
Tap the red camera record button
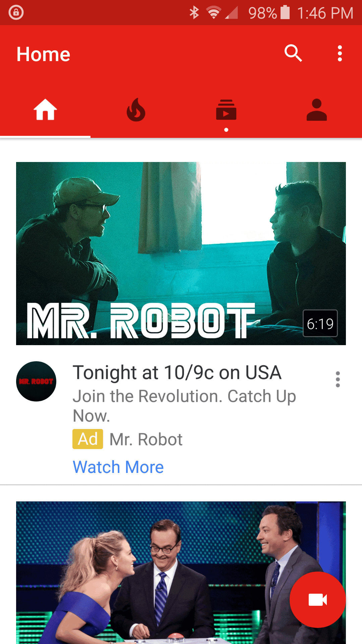(x=317, y=600)
